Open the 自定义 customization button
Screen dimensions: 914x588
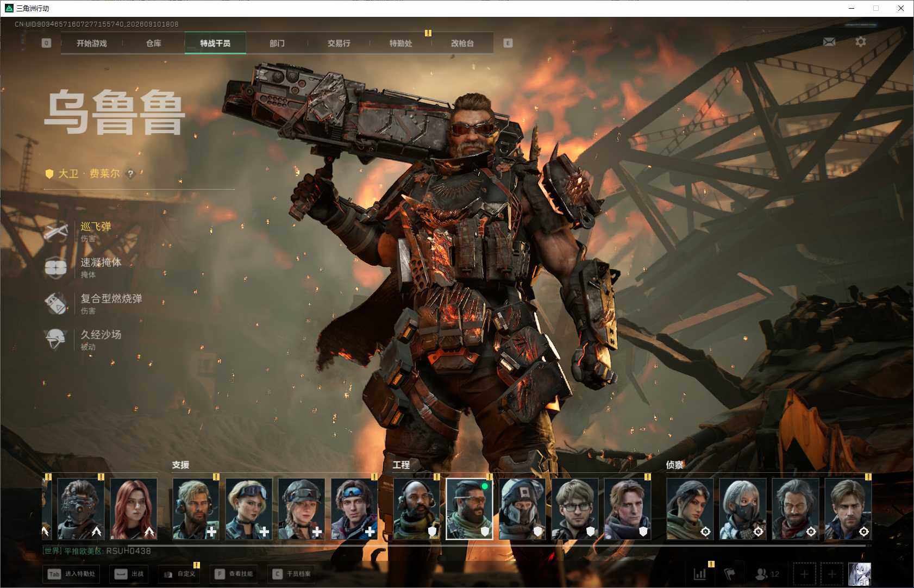point(179,574)
